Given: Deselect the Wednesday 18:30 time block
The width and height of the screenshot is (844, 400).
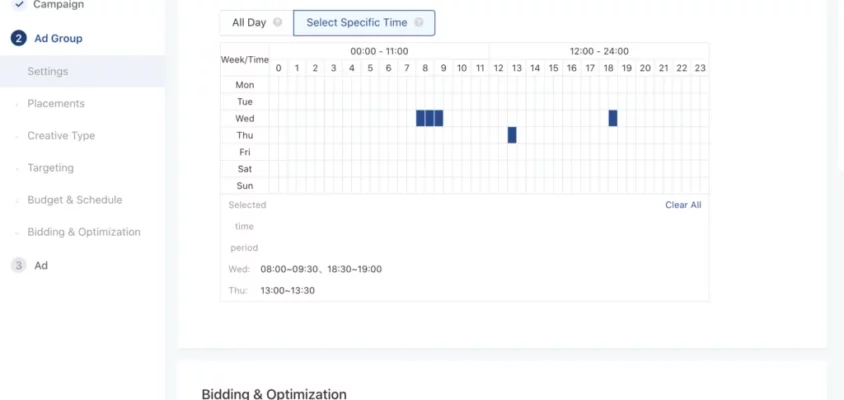Looking at the screenshot, I should click(613, 118).
